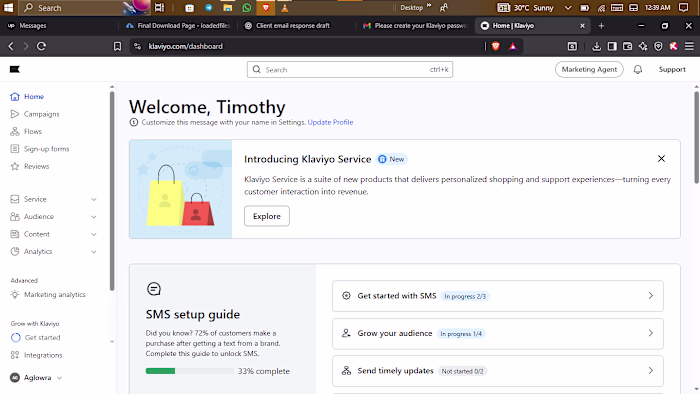
Task: Open Get started with SMS row
Action: (497, 296)
